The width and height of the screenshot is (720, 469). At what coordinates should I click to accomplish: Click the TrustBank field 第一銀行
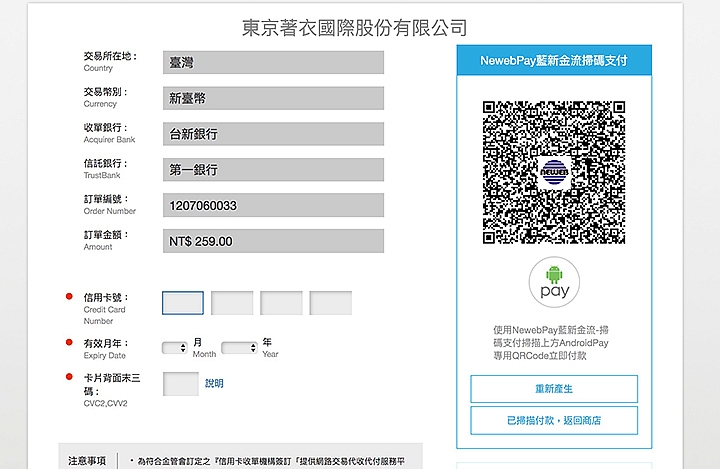pyautogui.click(x=273, y=170)
